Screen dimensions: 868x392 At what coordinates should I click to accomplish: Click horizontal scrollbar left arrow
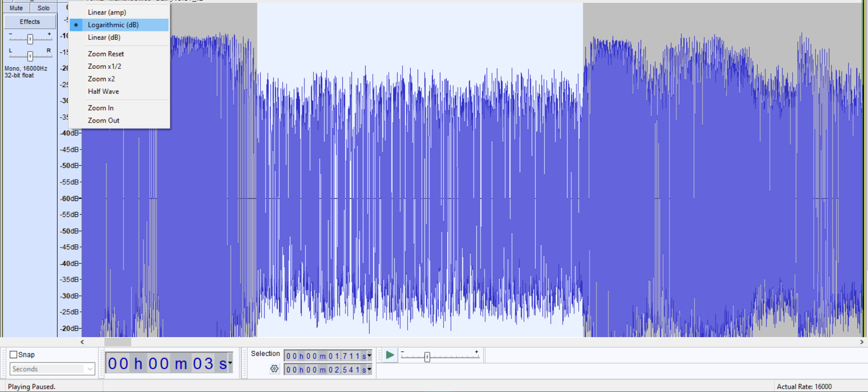pos(82,342)
